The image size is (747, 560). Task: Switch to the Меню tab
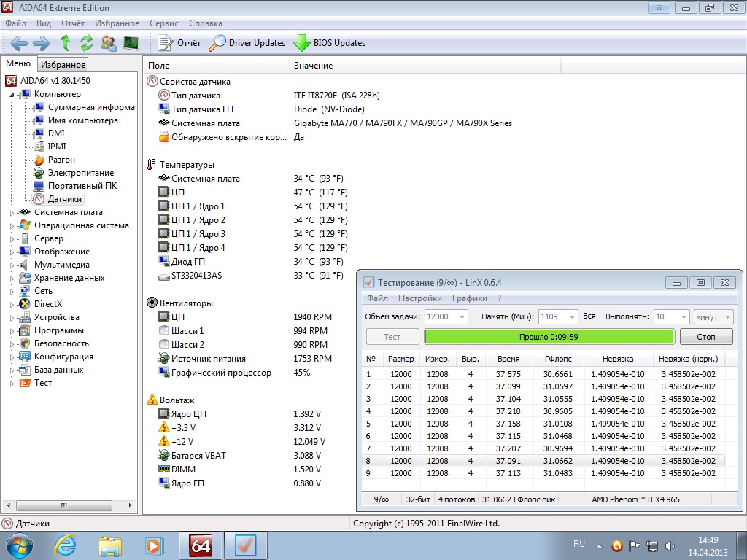(x=18, y=63)
